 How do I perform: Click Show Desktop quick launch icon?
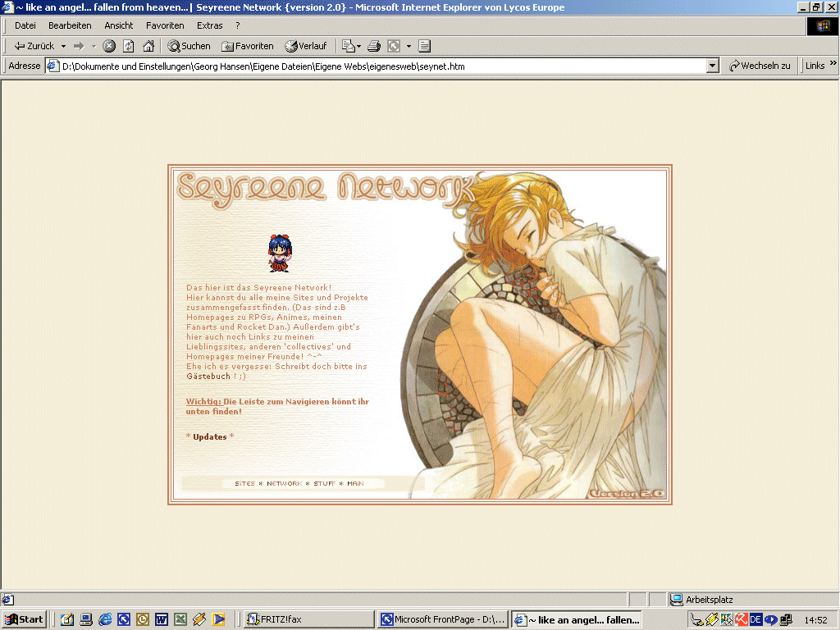[85, 619]
